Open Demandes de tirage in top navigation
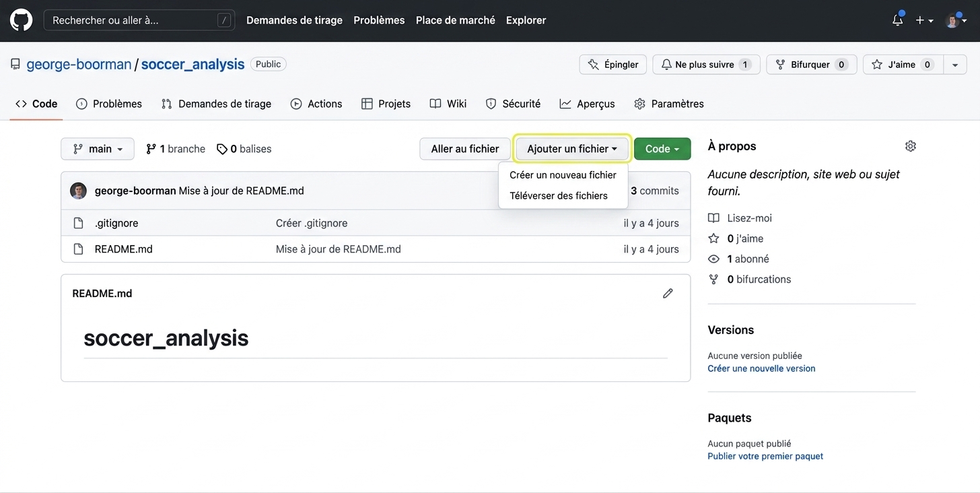The image size is (980, 493). point(294,20)
